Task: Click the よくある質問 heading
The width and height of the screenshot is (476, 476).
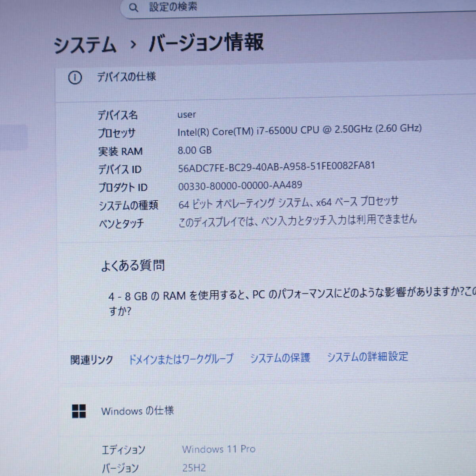Action: point(133,265)
